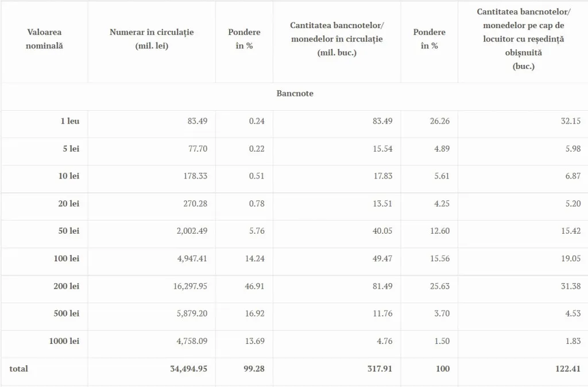Click the 500 lei row label
Viewport: 588px width, 387px height.
67,314
